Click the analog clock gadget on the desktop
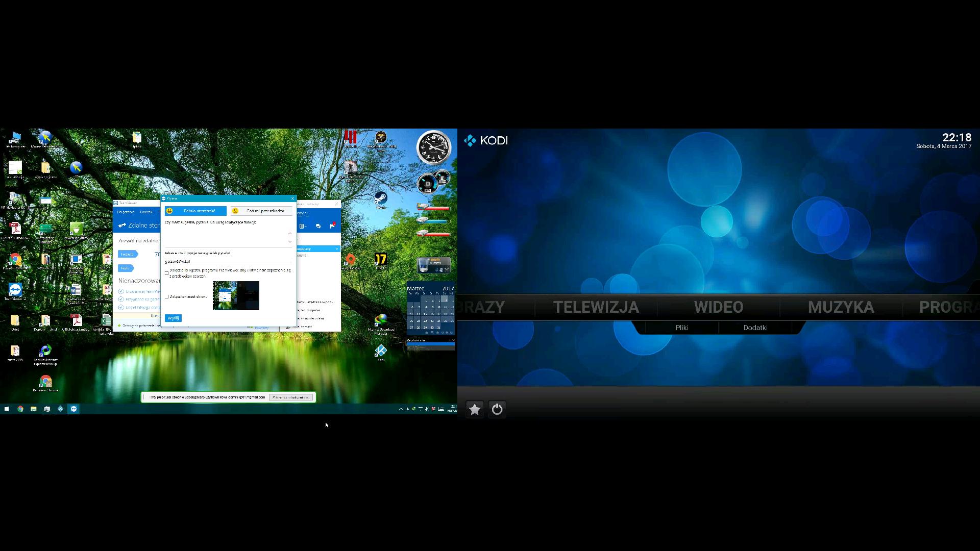This screenshot has width=980, height=551. 434,148
